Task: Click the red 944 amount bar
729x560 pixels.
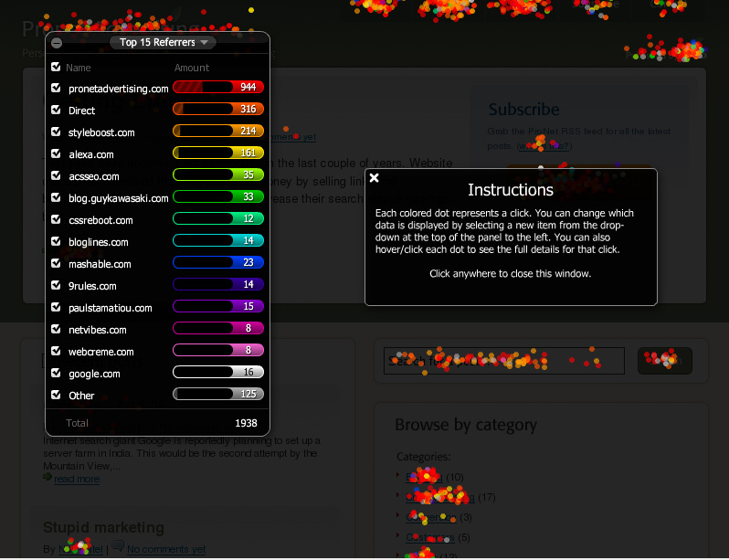Action: pyautogui.click(x=218, y=87)
